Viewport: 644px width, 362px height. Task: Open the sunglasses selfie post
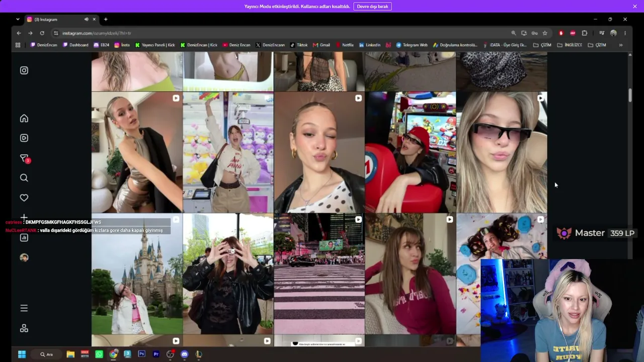coord(502,152)
